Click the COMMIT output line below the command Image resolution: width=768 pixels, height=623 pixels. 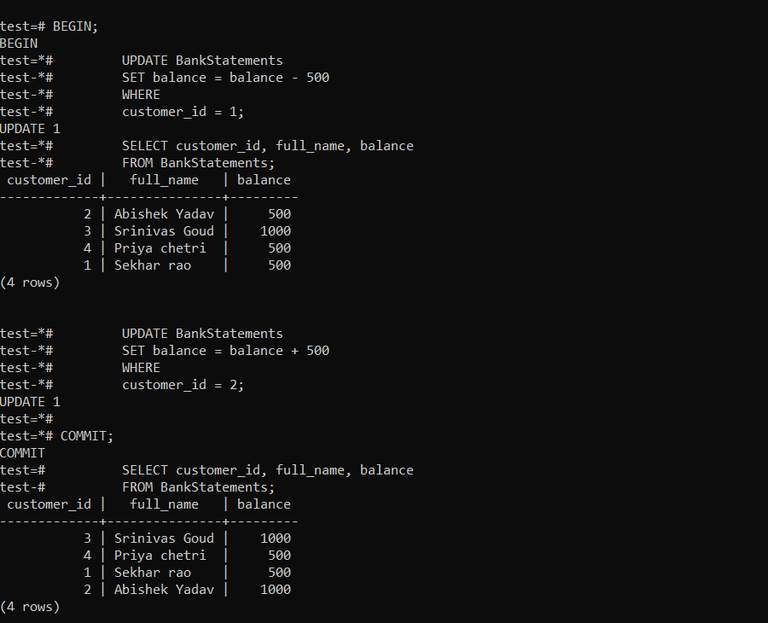click(23, 454)
